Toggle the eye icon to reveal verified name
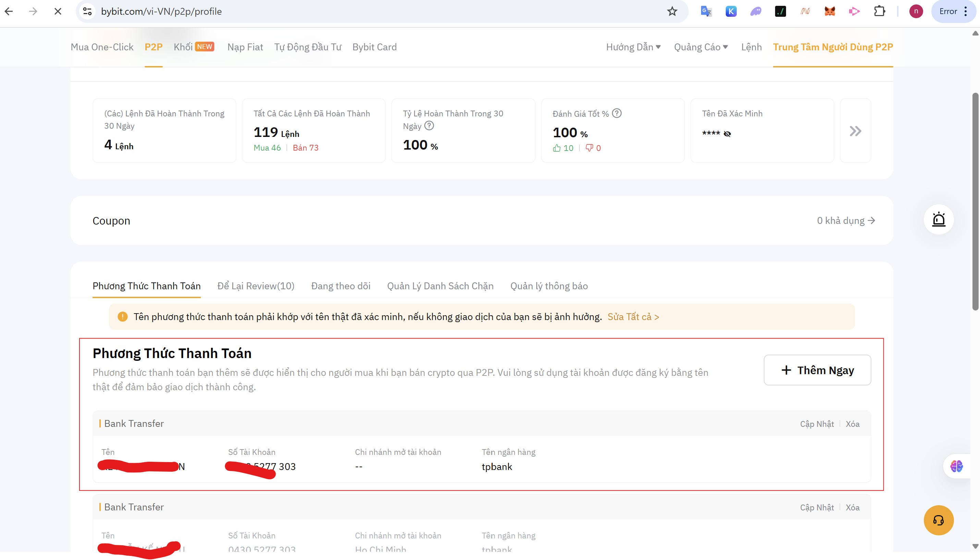Screen dimensions: 980x560 tap(727, 134)
